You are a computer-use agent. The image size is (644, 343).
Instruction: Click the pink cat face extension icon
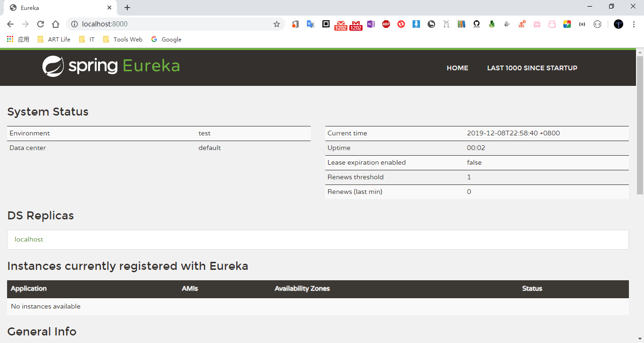click(x=552, y=24)
